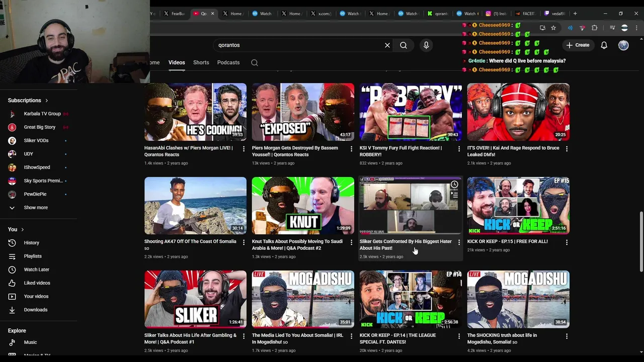
Task: Open options menu for Knut Talks video
Action: 351,242
